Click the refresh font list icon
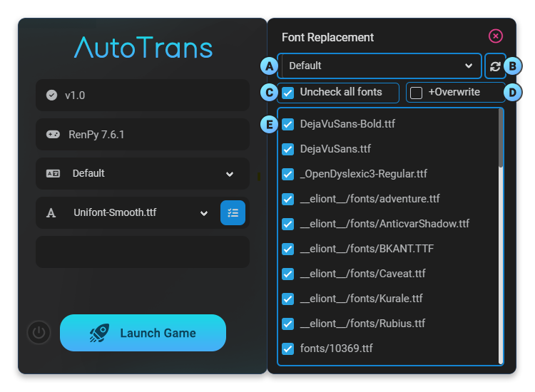The width and height of the screenshot is (535, 392). click(495, 66)
